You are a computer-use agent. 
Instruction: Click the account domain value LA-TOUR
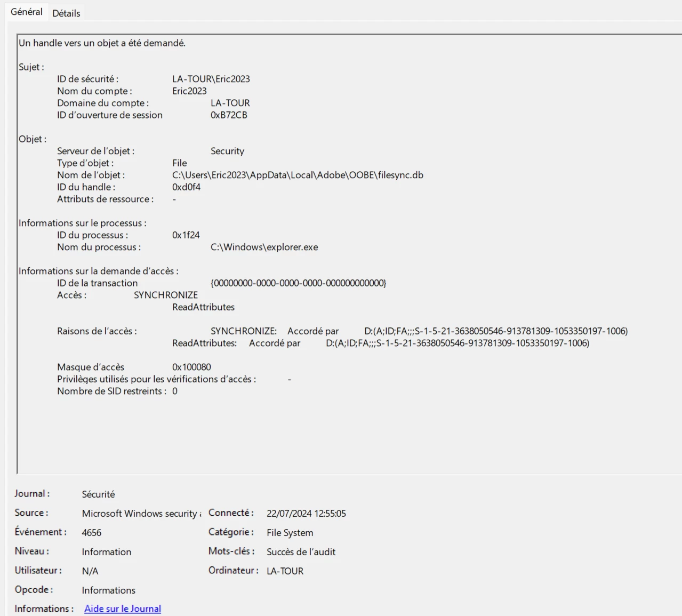pyautogui.click(x=230, y=103)
